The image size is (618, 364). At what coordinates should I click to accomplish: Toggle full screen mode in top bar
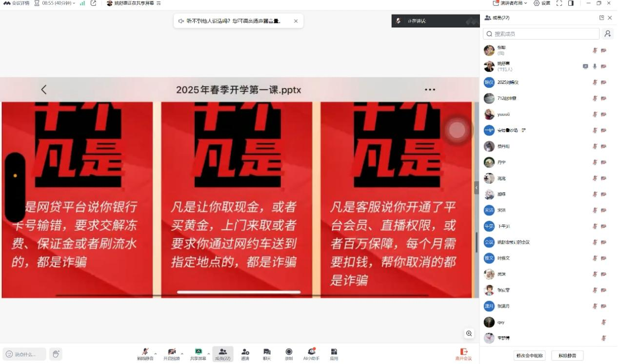pos(559,3)
